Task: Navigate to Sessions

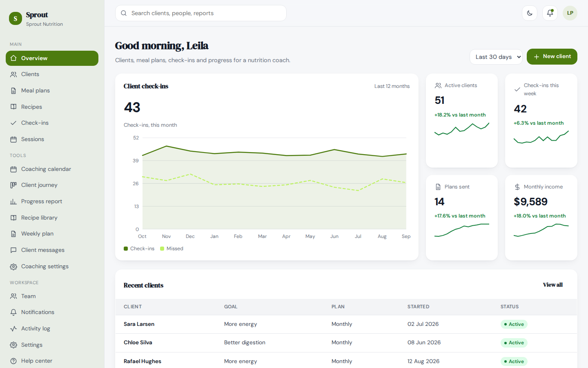Action: pos(52,139)
